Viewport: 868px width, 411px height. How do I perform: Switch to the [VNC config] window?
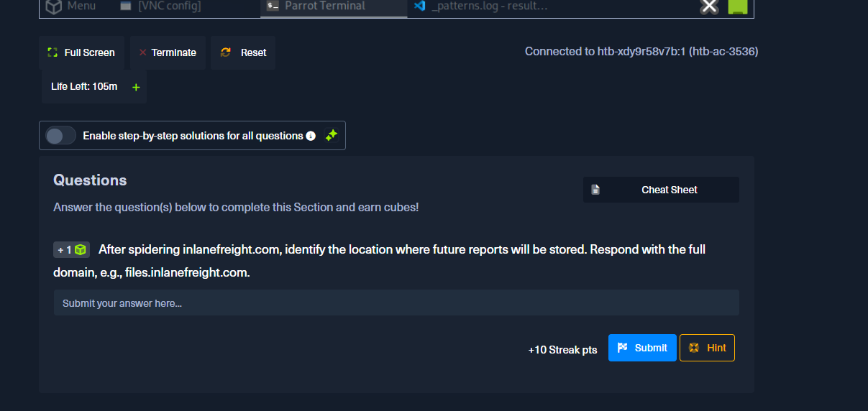[160, 6]
